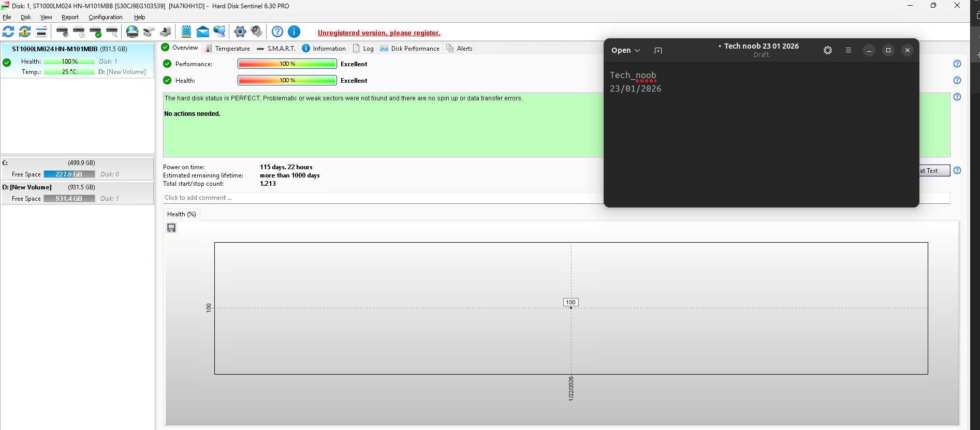980x430 pixels.
Task: Switch to the S.M.A.R.T. tab
Action: coord(276,49)
